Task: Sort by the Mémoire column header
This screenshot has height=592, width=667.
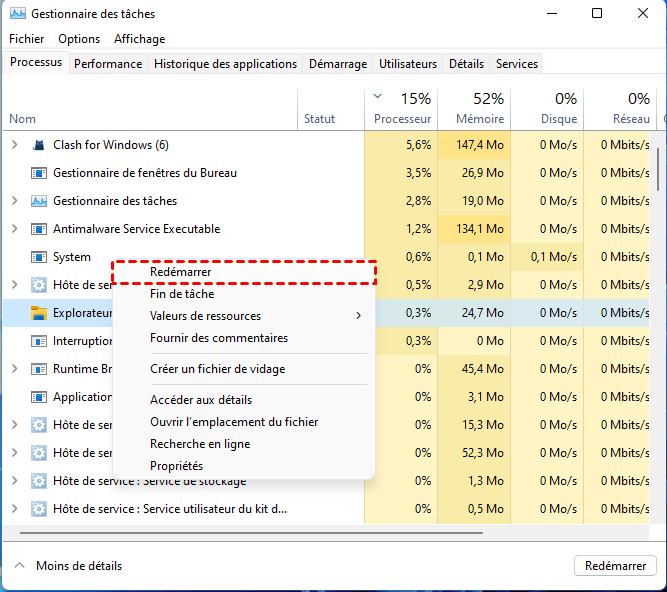Action: [x=474, y=110]
